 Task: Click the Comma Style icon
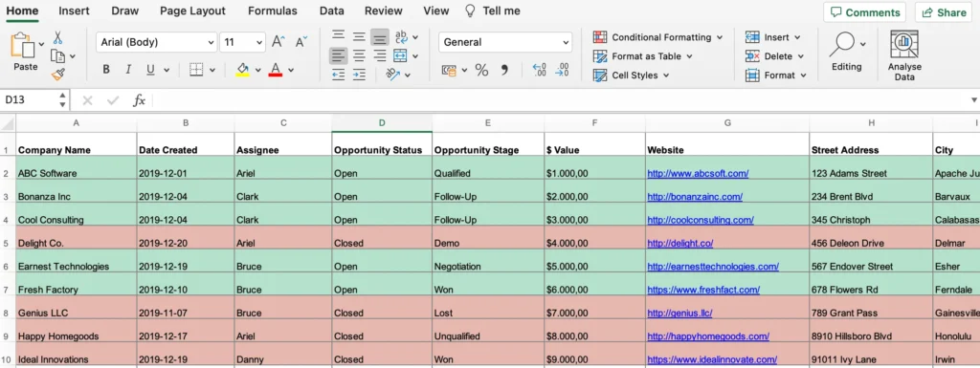[504, 70]
